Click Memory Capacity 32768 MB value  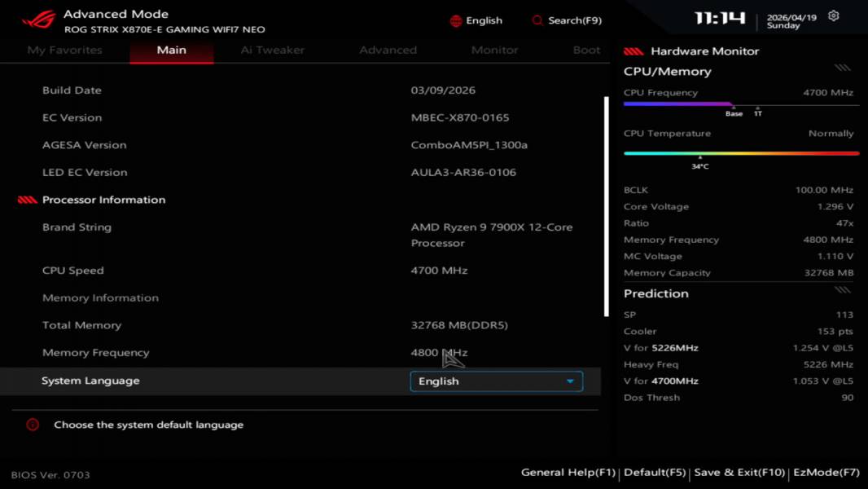point(828,273)
